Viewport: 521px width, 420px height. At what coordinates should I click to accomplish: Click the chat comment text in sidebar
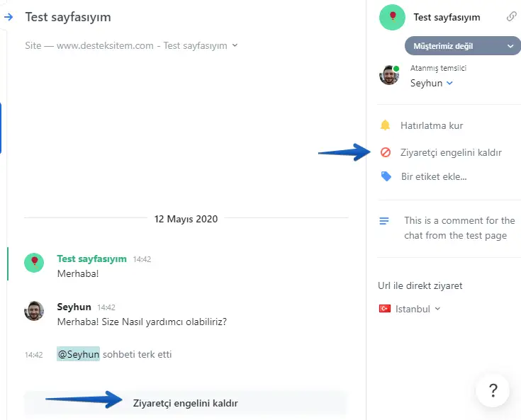[x=459, y=228]
